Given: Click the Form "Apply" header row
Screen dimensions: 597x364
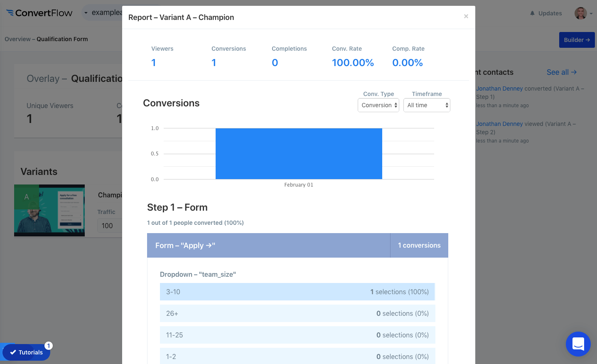Looking at the screenshot, I should (x=297, y=245).
